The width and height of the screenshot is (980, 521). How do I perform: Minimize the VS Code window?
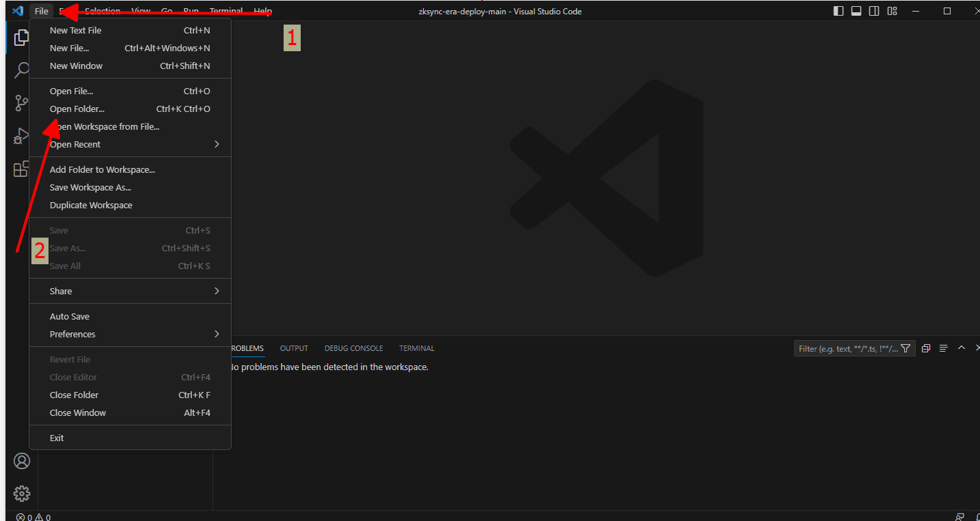tap(916, 11)
